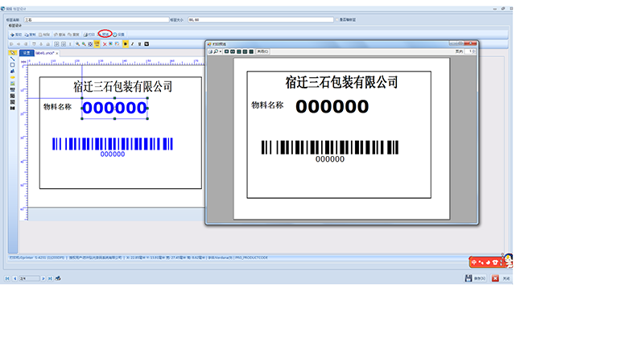Toggle underline formatting in design toolbar
The width and height of the screenshot is (644, 362).
pos(139,44)
